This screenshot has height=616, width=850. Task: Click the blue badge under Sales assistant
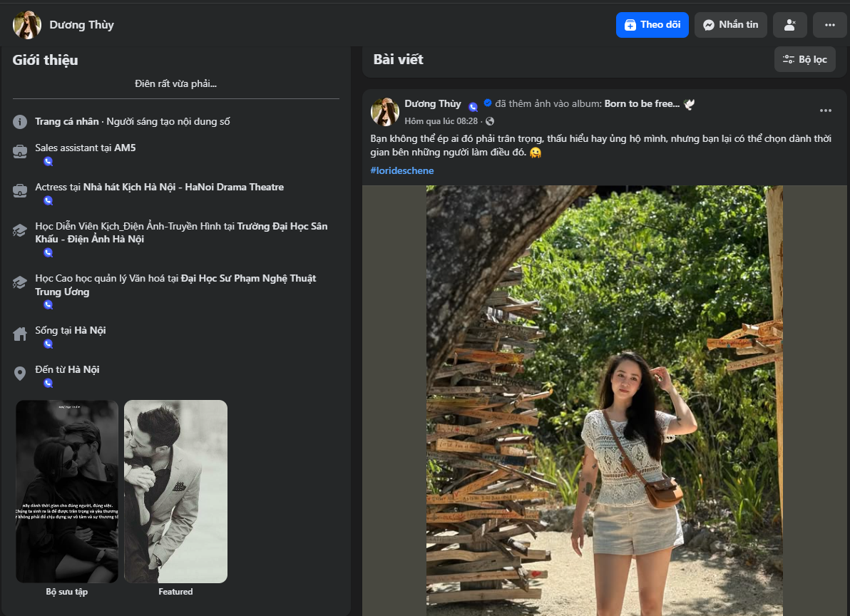click(48, 162)
